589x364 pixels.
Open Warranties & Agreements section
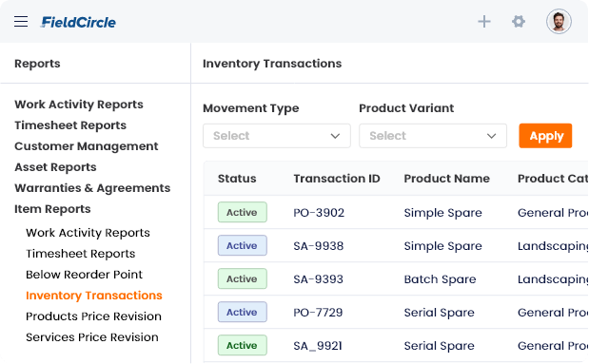coord(92,188)
